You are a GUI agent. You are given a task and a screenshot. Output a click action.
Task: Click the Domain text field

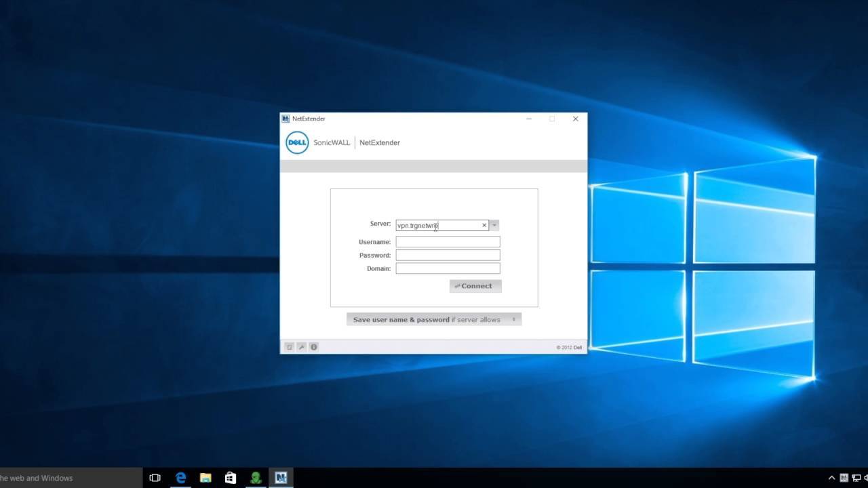448,268
